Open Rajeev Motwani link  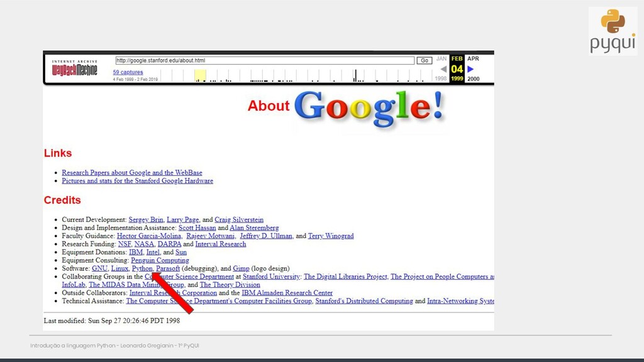pos(210,236)
